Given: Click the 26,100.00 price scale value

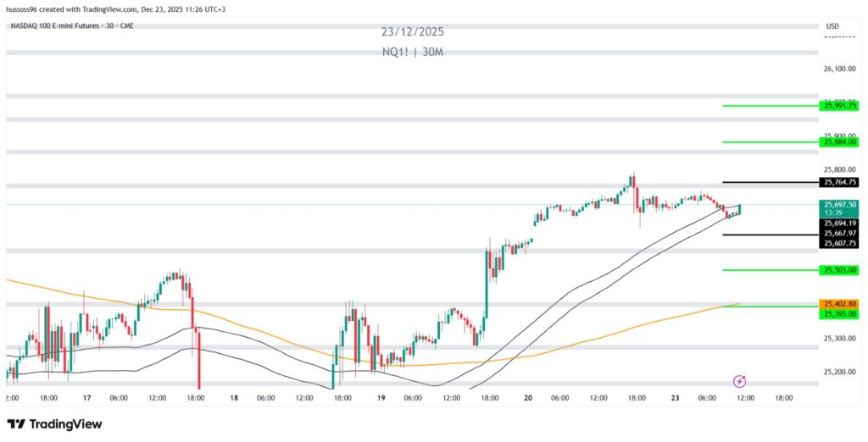Looking at the screenshot, I should pos(838,69).
